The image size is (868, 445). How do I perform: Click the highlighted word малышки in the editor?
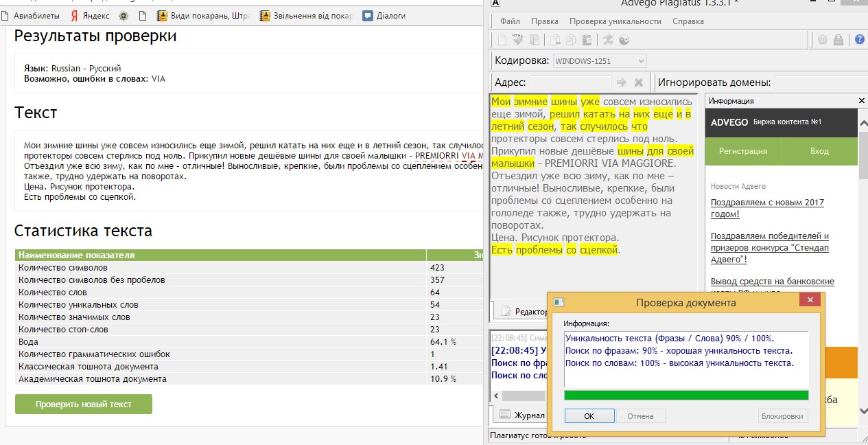513,163
